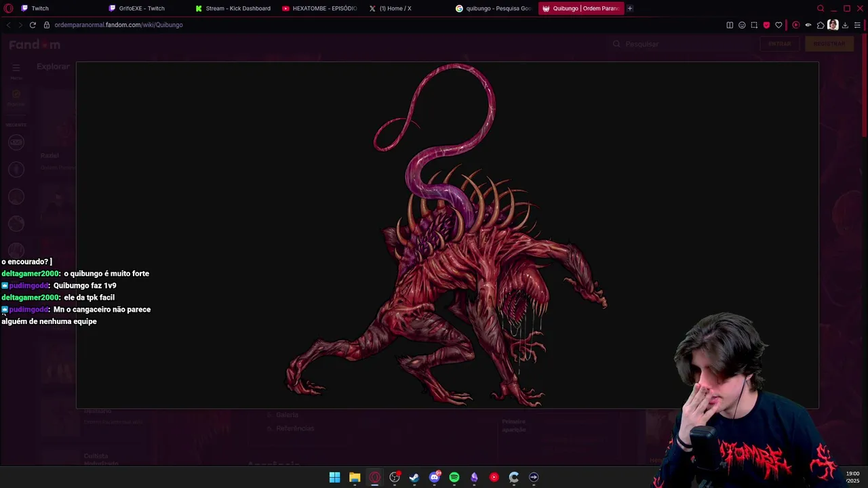Open the emoji smiley icon in toolbar

pyautogui.click(x=742, y=25)
